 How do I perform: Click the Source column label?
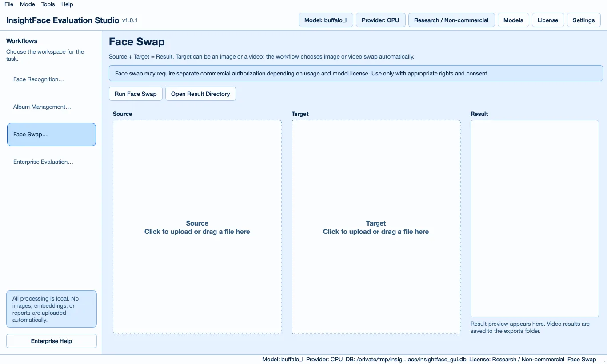coord(123,114)
